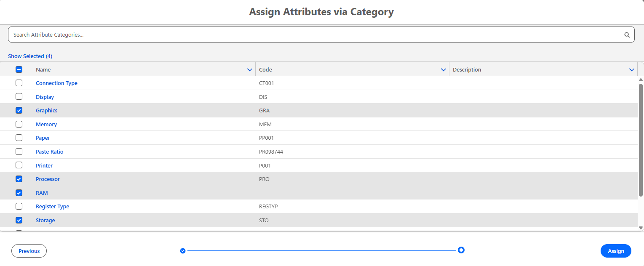
Task: Check the Memory row checkbox
Action: [x=19, y=124]
